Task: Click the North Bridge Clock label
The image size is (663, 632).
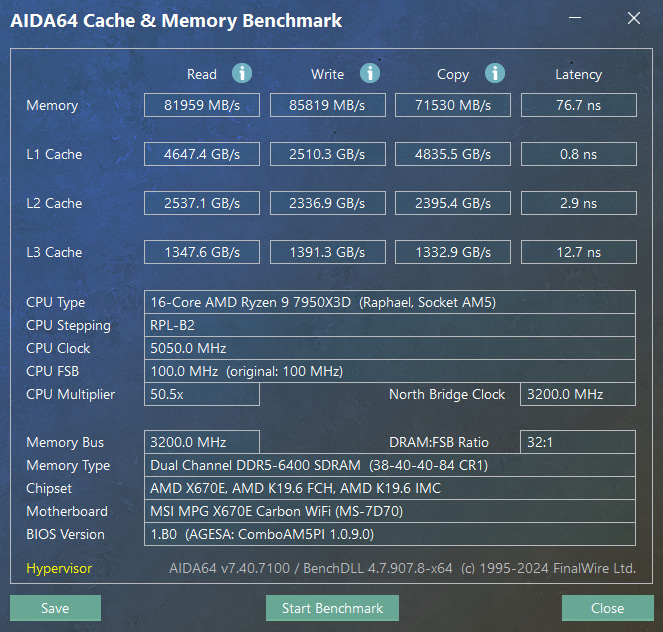Action: [447, 394]
